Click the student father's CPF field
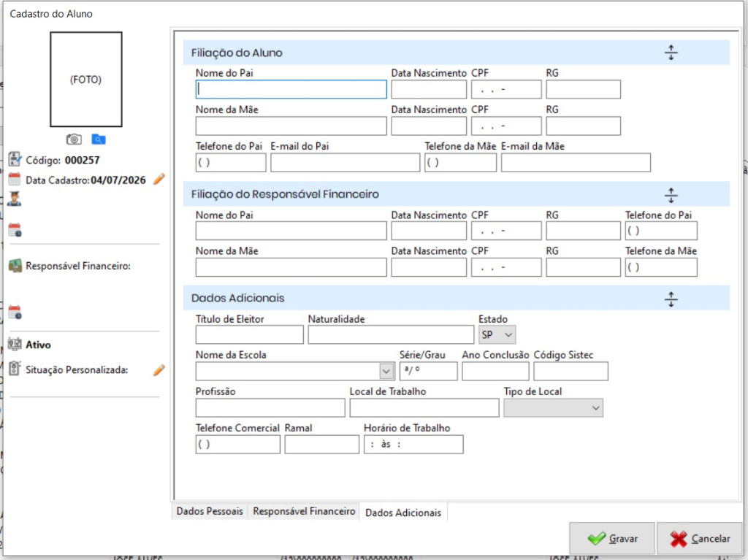This screenshot has height=560, width=748. [x=506, y=89]
